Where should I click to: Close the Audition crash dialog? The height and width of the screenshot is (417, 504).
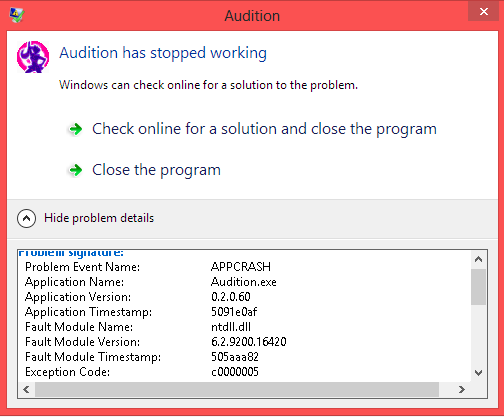pyautogui.click(x=483, y=12)
